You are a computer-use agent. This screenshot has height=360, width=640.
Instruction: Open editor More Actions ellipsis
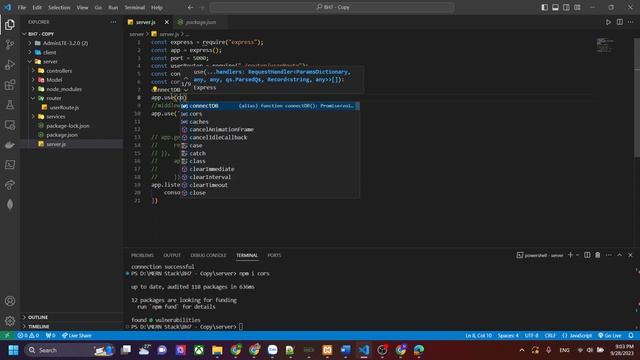(631, 22)
